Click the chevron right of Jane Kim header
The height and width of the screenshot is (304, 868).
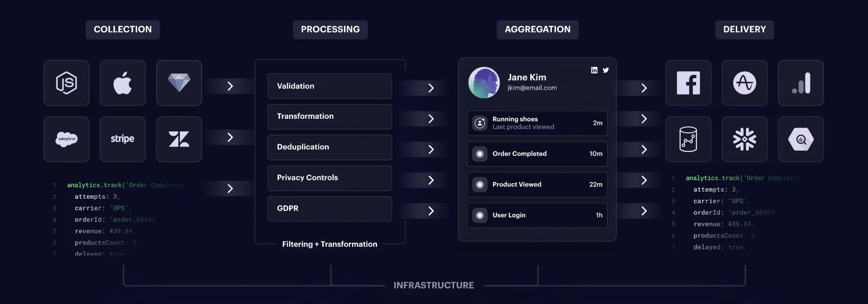point(644,88)
